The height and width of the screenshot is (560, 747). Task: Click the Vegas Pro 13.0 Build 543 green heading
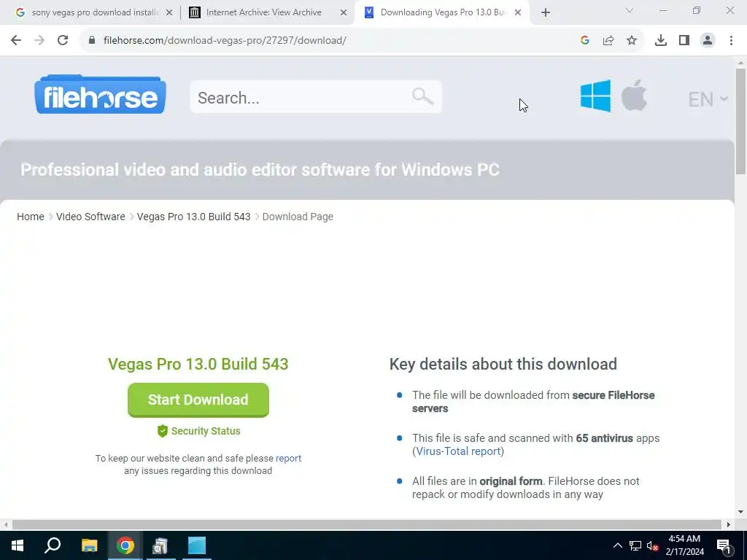pos(198,364)
